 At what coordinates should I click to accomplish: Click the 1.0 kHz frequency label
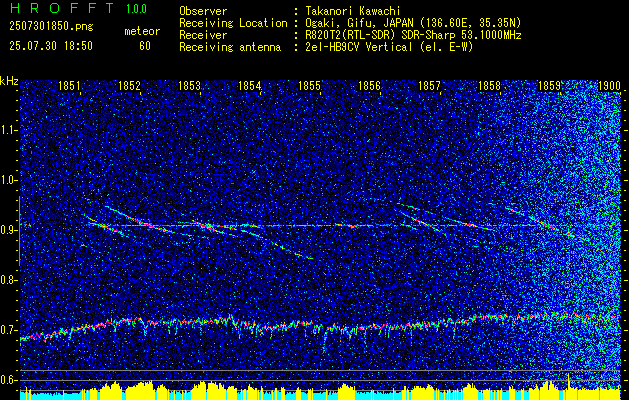[9, 181]
